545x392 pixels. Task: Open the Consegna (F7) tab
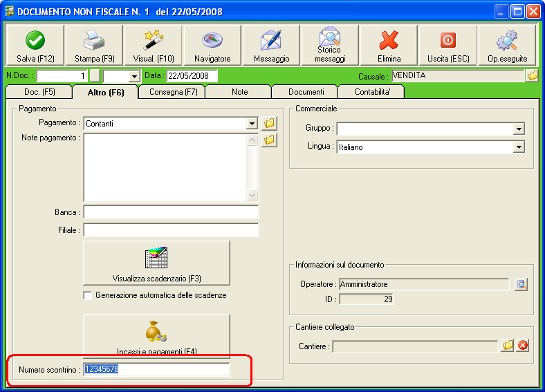tap(173, 92)
